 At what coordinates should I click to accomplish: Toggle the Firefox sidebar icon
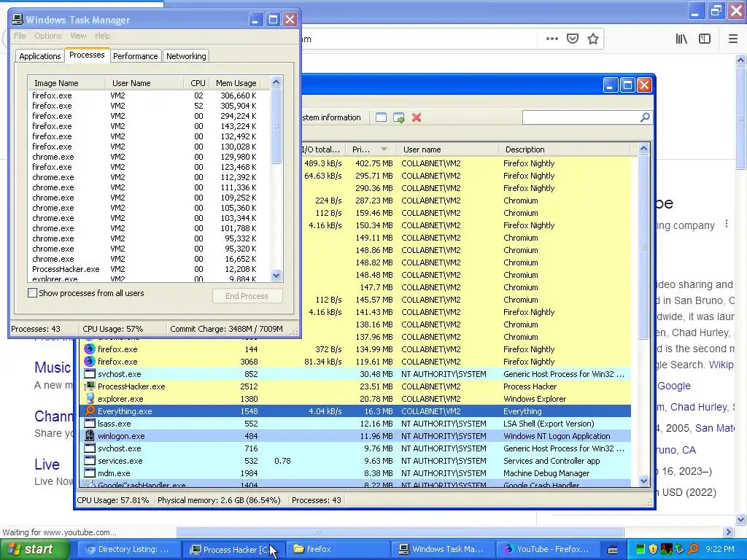click(705, 39)
